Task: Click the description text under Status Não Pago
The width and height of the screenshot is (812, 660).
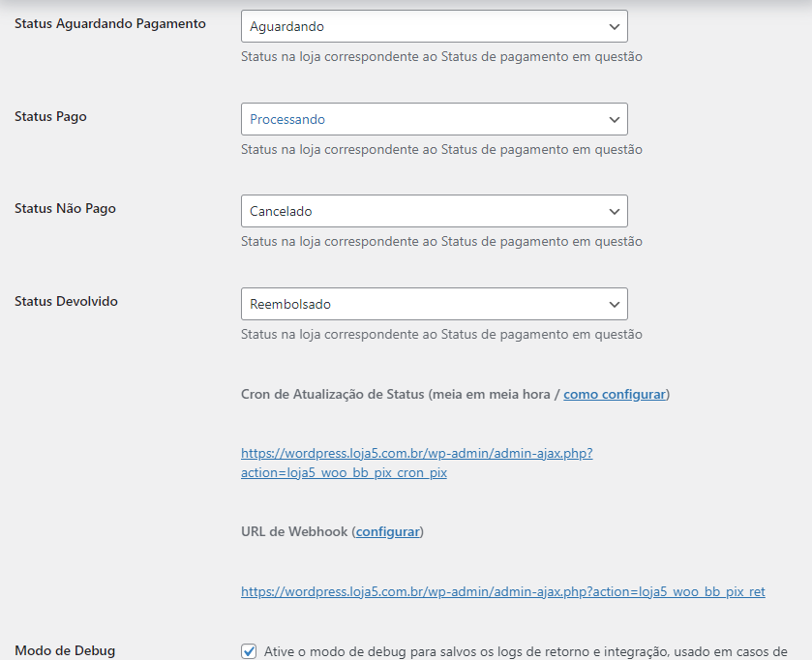Action: (441, 242)
